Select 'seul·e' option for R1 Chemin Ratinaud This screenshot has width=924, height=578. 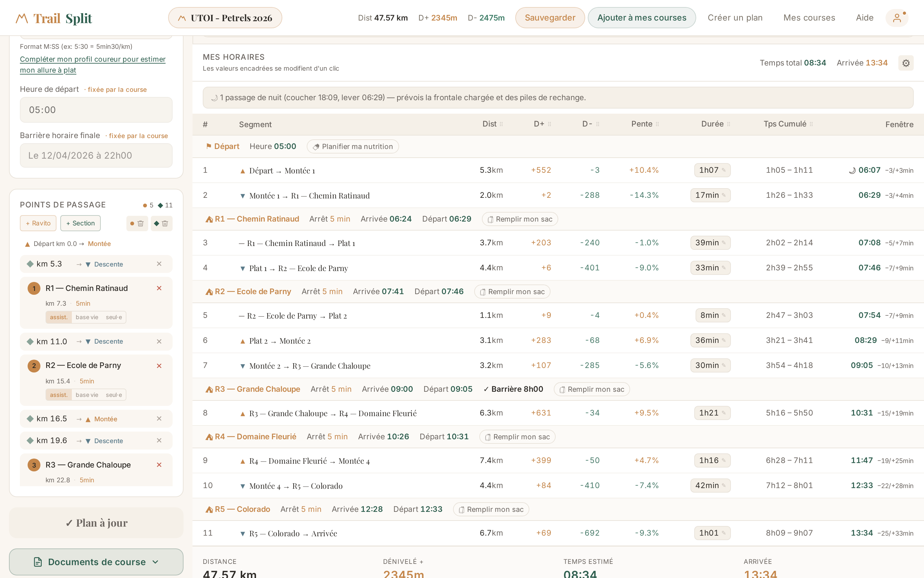[x=114, y=317]
